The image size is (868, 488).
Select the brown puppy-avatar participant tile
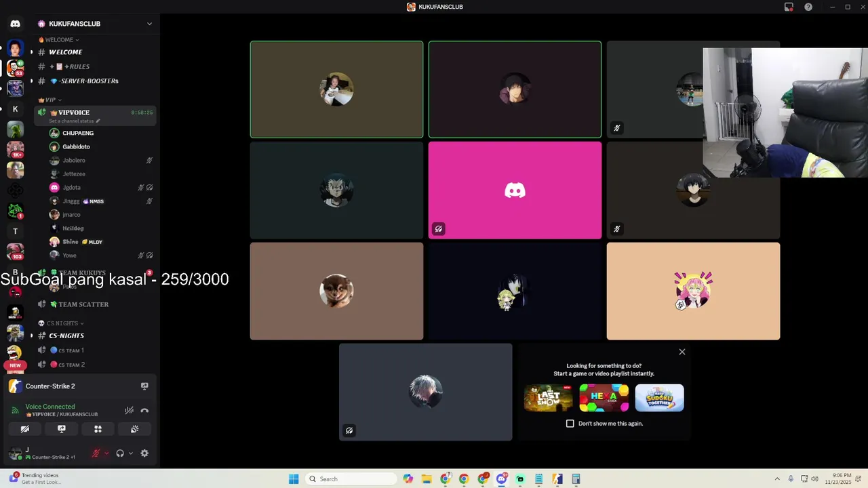[x=336, y=291]
